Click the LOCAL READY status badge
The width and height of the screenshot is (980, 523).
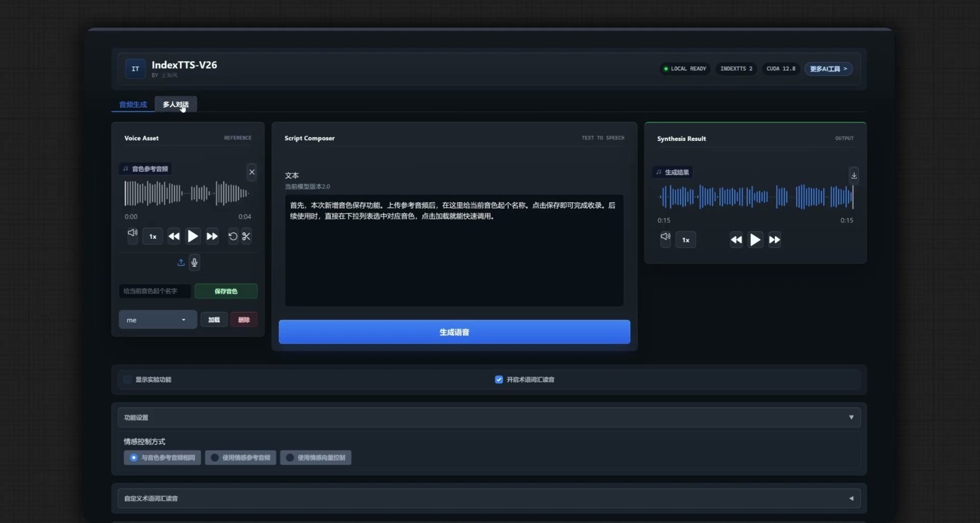(684, 69)
